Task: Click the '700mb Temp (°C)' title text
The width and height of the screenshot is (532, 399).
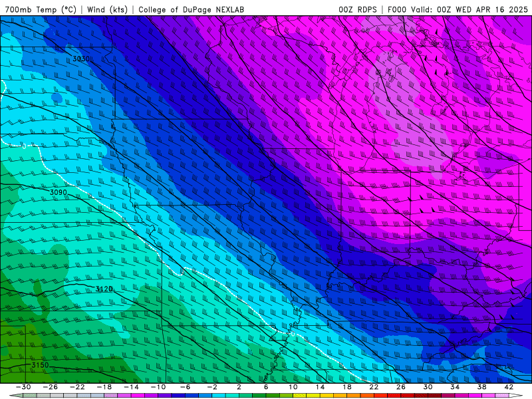Action: 41,9
